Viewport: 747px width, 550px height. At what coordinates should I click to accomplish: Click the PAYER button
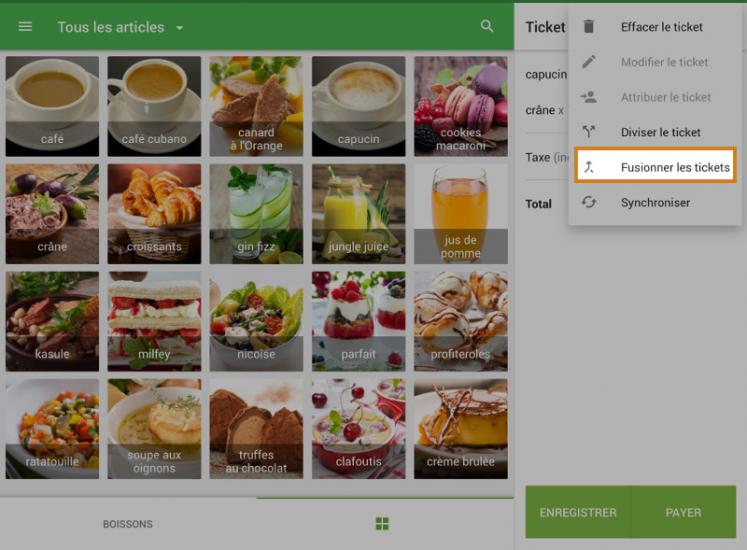coord(683,512)
